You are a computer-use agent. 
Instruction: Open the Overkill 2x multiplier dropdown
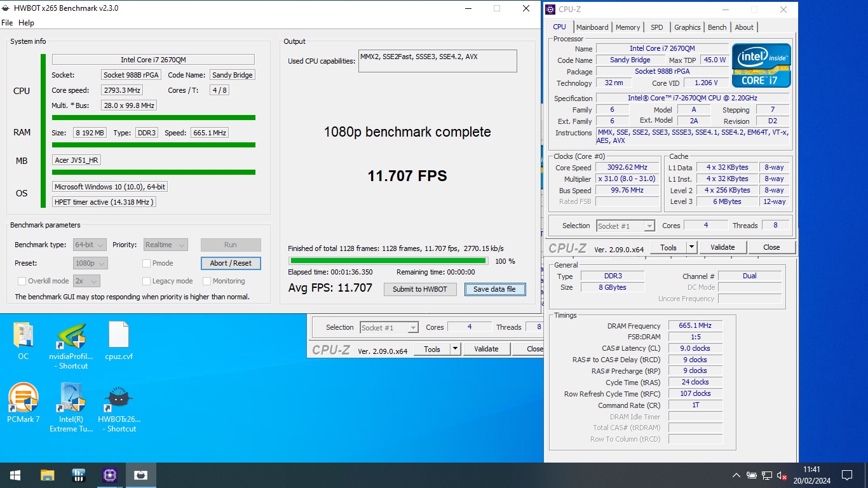click(x=86, y=281)
